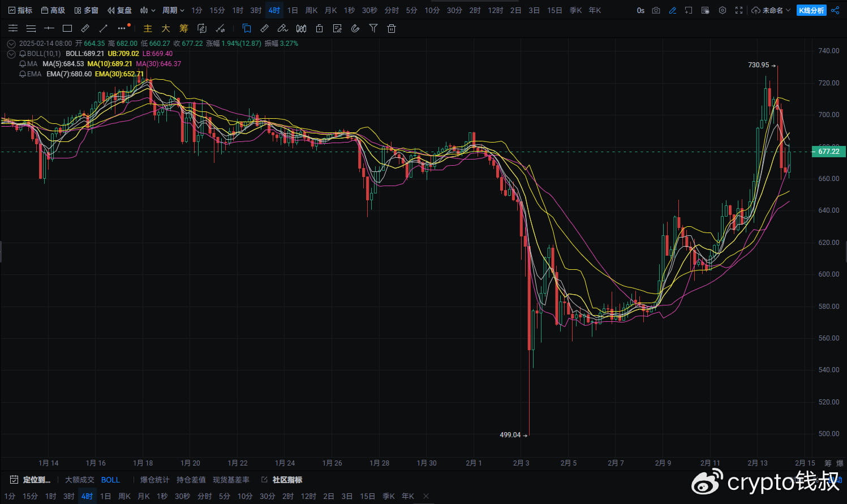The height and width of the screenshot is (504, 847).
Task: Collapse the BOLL indicator legend row
Action: [11, 54]
